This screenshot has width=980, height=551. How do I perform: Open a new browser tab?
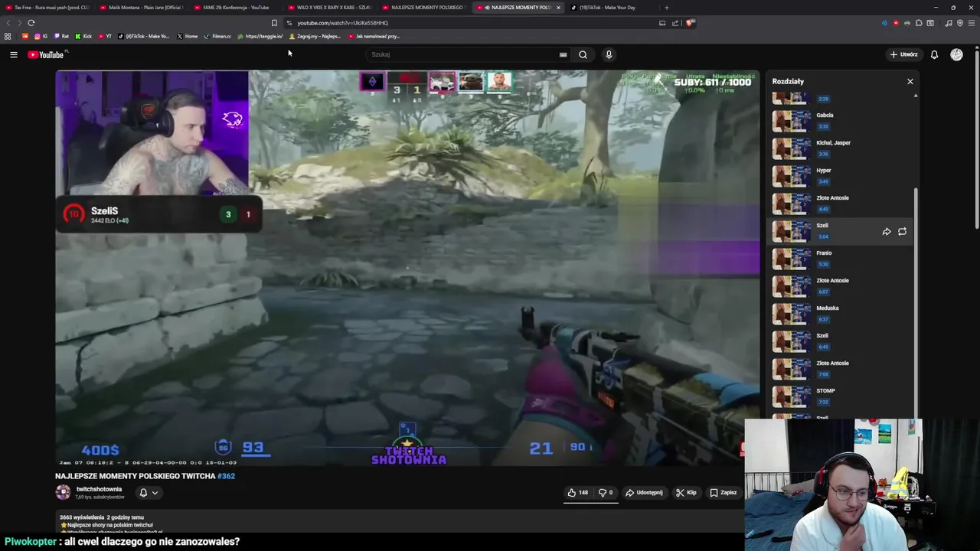click(x=666, y=8)
